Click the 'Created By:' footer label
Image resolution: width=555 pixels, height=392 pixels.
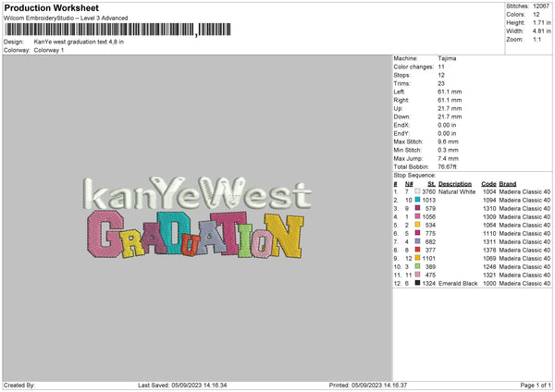[19, 385]
